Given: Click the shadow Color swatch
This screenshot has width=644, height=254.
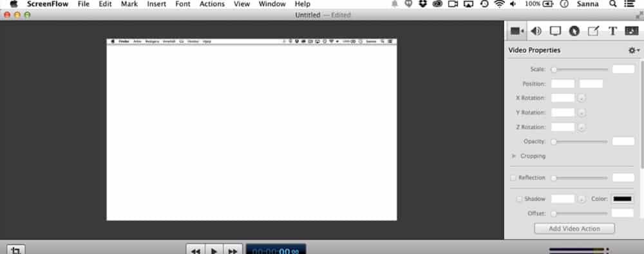Looking at the screenshot, I should pos(622,199).
